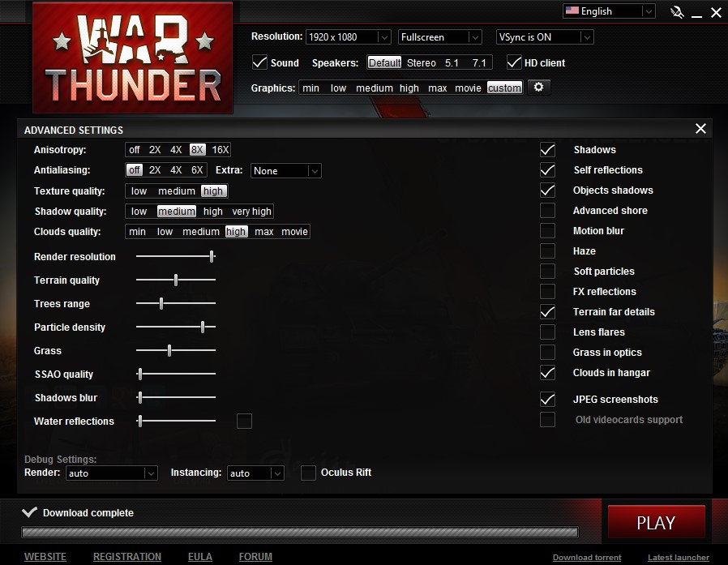Uncheck Clouds in hangar
The width and height of the screenshot is (728, 565).
pyautogui.click(x=547, y=372)
